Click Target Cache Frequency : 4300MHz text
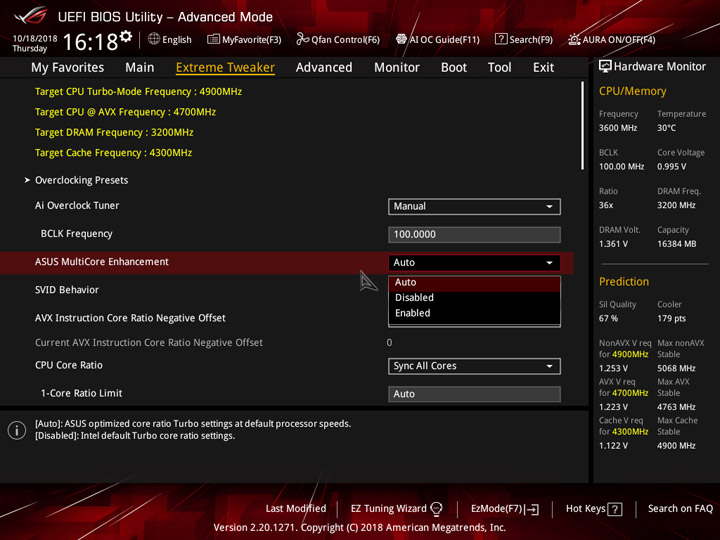This screenshot has height=540, width=720. pyautogui.click(x=113, y=152)
